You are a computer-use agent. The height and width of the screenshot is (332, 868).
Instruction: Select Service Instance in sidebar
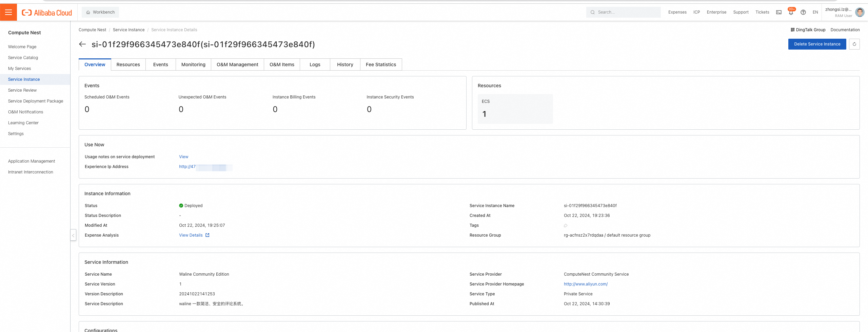coord(24,79)
